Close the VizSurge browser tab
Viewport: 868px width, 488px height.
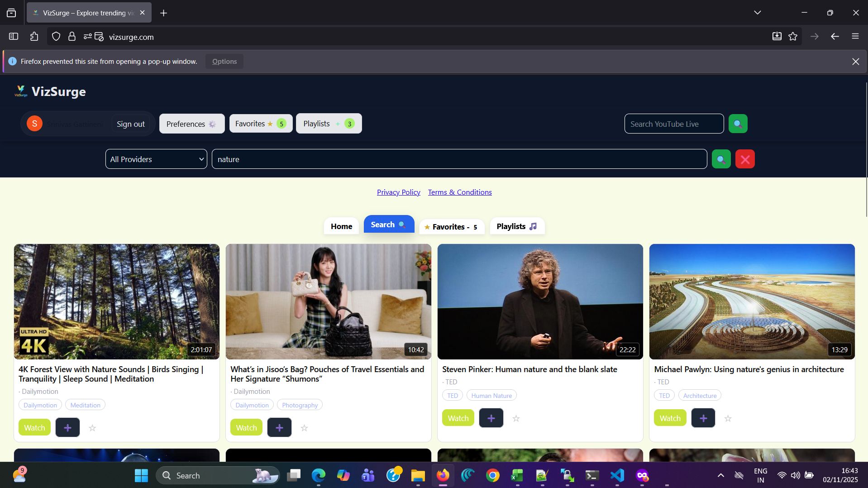[142, 13]
